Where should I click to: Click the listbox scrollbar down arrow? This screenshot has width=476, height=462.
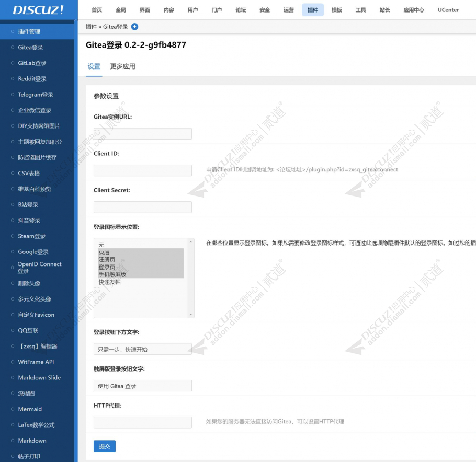tap(190, 314)
